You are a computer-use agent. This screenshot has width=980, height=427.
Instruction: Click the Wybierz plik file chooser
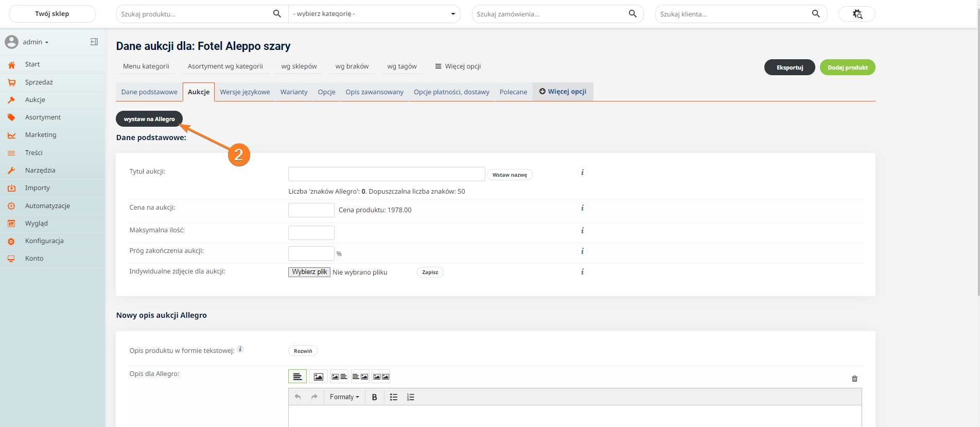[309, 272]
